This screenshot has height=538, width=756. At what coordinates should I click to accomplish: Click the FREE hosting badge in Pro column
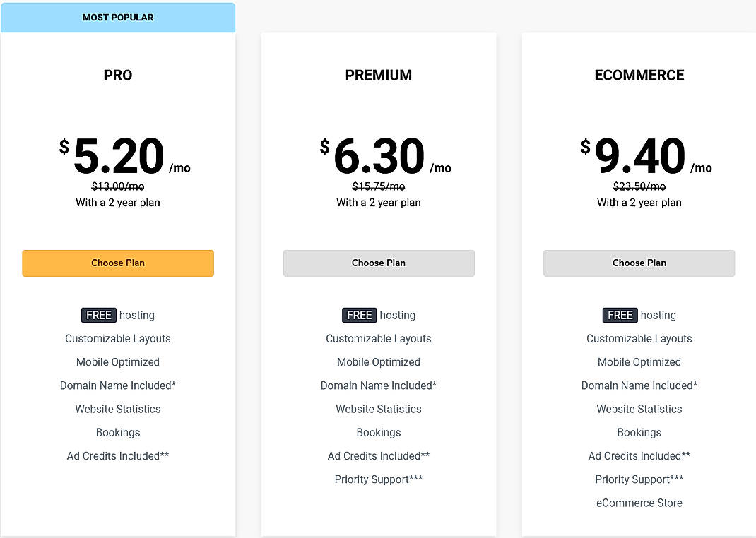(98, 315)
